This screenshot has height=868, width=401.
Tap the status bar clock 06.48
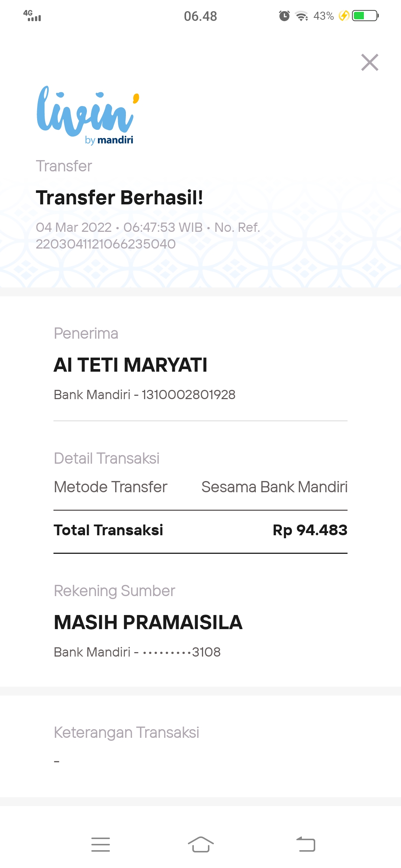(200, 16)
